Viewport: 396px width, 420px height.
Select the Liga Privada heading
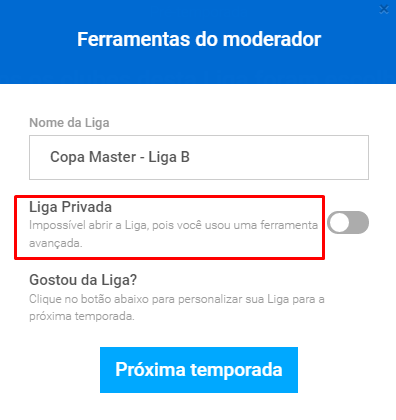pyautogui.click(x=70, y=207)
